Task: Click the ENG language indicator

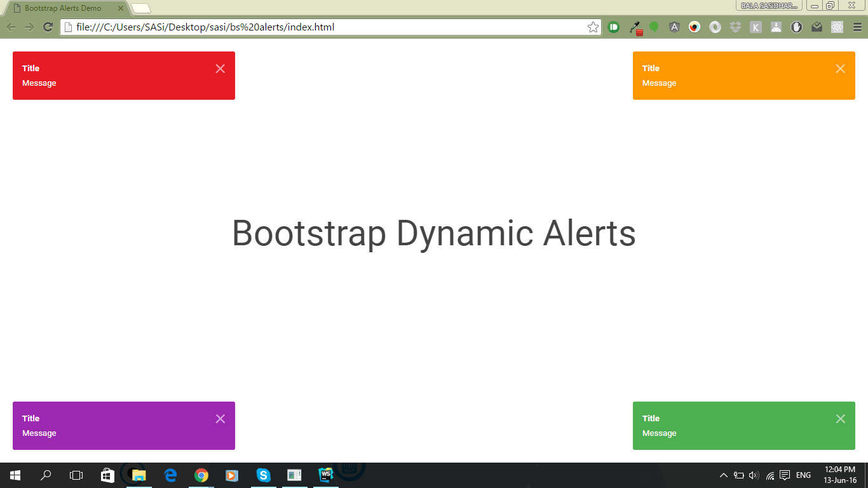Action: (x=803, y=475)
